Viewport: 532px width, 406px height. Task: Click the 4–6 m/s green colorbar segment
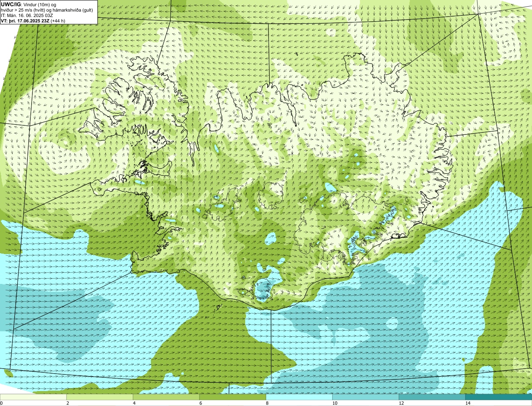click(166, 397)
